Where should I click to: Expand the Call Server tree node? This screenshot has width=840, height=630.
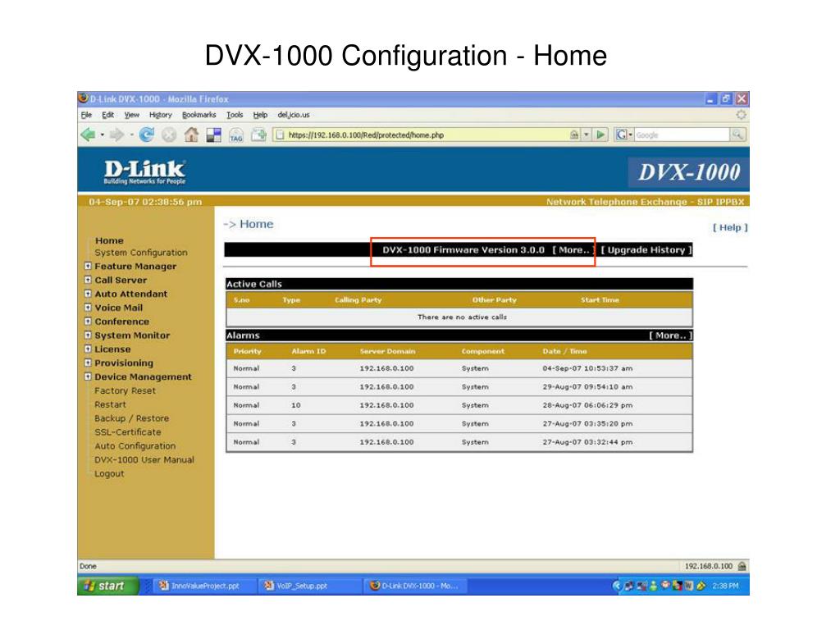[88, 280]
